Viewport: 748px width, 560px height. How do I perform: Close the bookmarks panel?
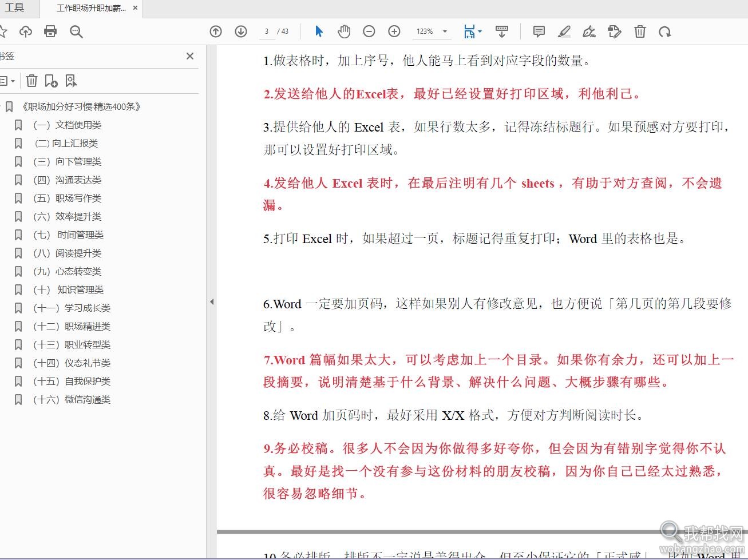point(190,56)
